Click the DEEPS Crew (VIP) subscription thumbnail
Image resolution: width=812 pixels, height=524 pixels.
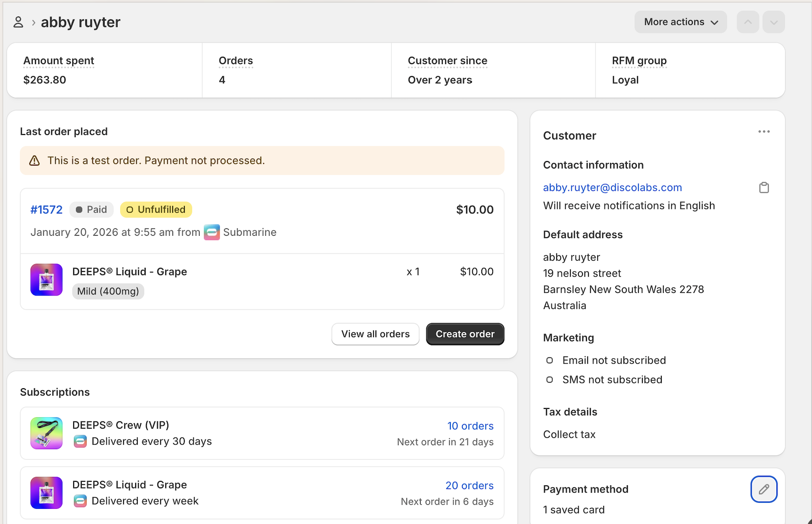pyautogui.click(x=46, y=433)
